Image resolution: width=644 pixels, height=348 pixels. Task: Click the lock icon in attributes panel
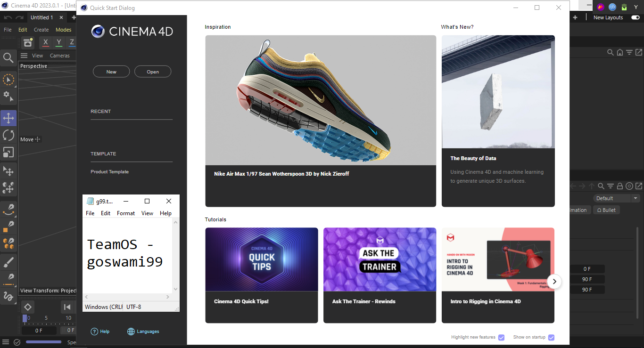click(620, 186)
